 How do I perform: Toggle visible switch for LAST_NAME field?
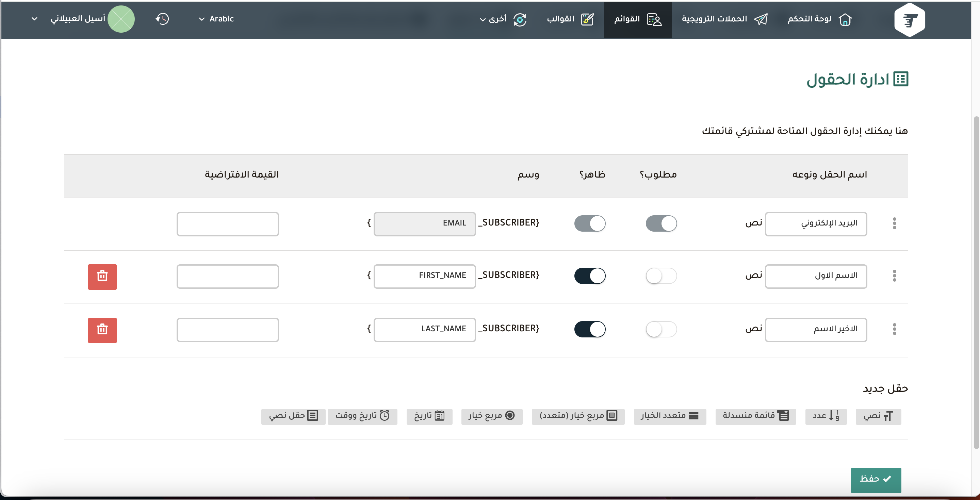click(589, 329)
